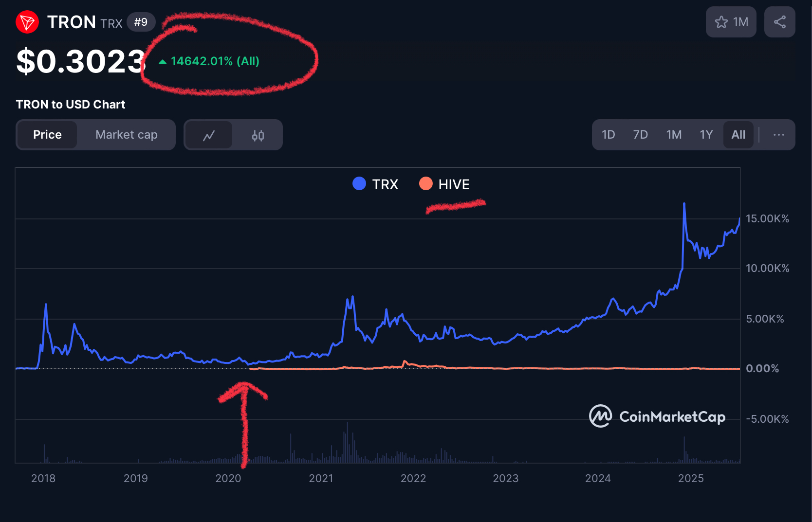Image resolution: width=812 pixels, height=522 pixels.
Task: Set chart range to 1M
Action: pyautogui.click(x=674, y=135)
